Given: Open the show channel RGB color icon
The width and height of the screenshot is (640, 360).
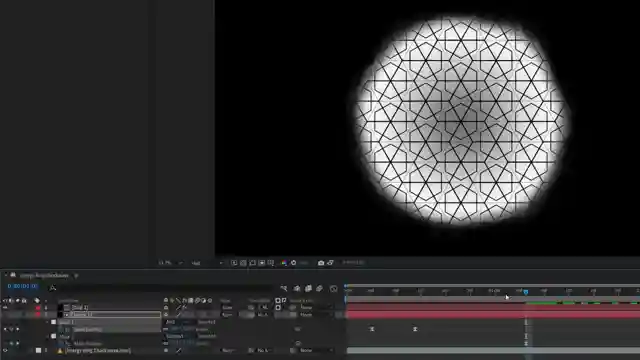Looking at the screenshot, I should [284, 263].
